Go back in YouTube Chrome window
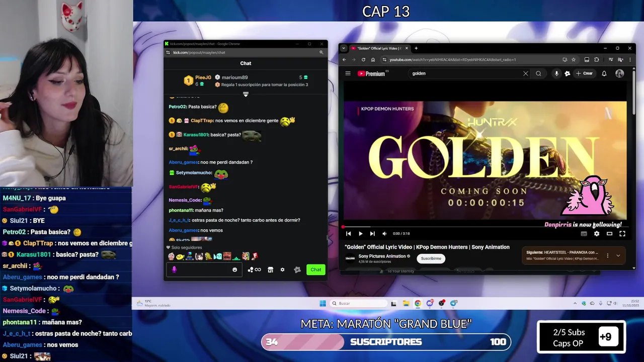 pos(344,60)
